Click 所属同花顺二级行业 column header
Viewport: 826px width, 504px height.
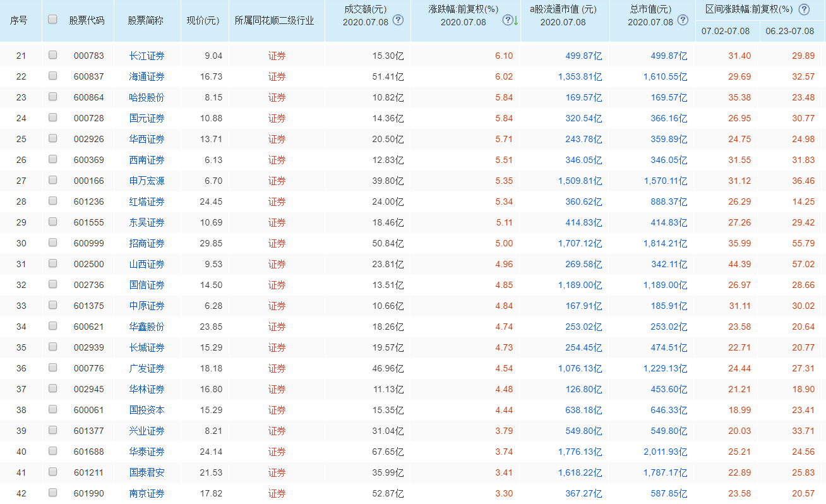coord(274,20)
